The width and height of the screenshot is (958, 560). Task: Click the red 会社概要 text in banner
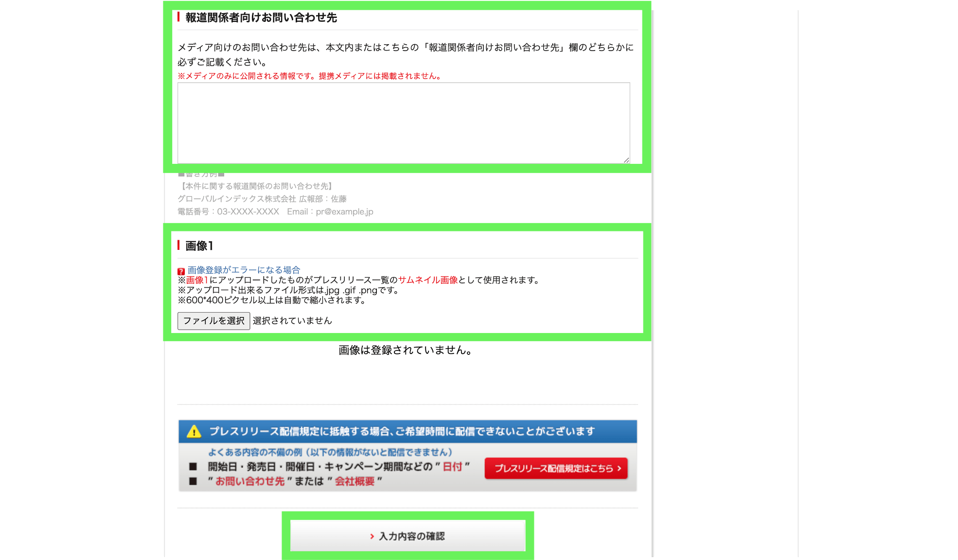click(355, 481)
